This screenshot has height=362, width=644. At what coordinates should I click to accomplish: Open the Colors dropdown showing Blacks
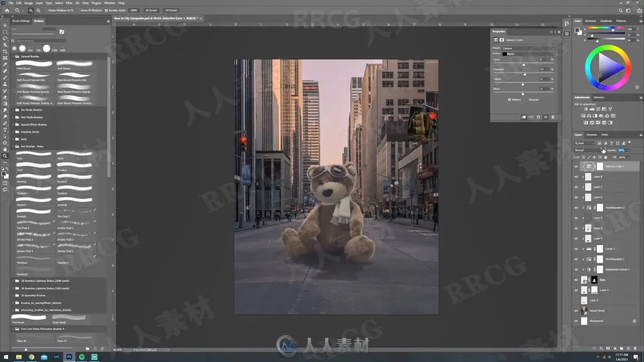[x=528, y=54]
